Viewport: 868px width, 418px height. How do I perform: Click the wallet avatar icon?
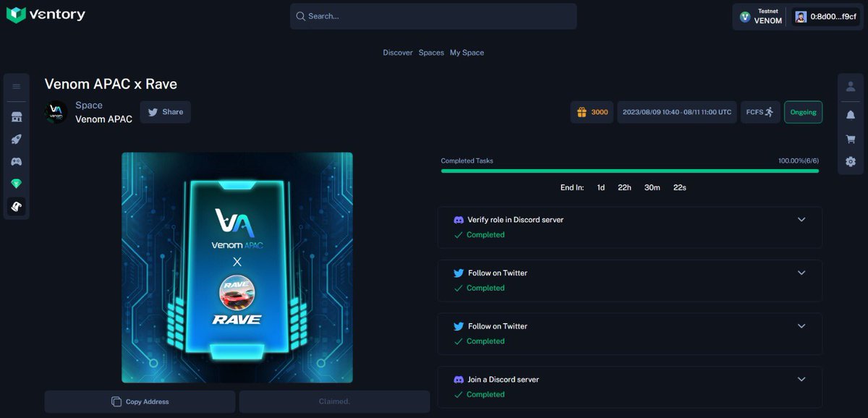[801, 17]
